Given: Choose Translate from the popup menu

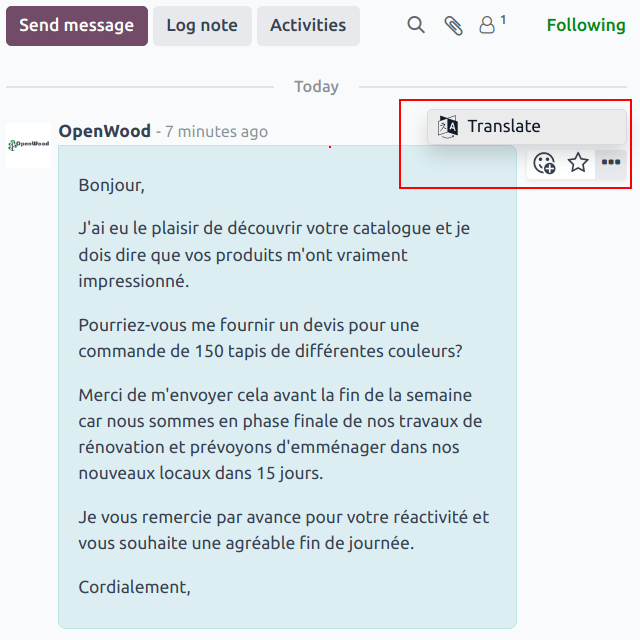Looking at the screenshot, I should tap(503, 126).
